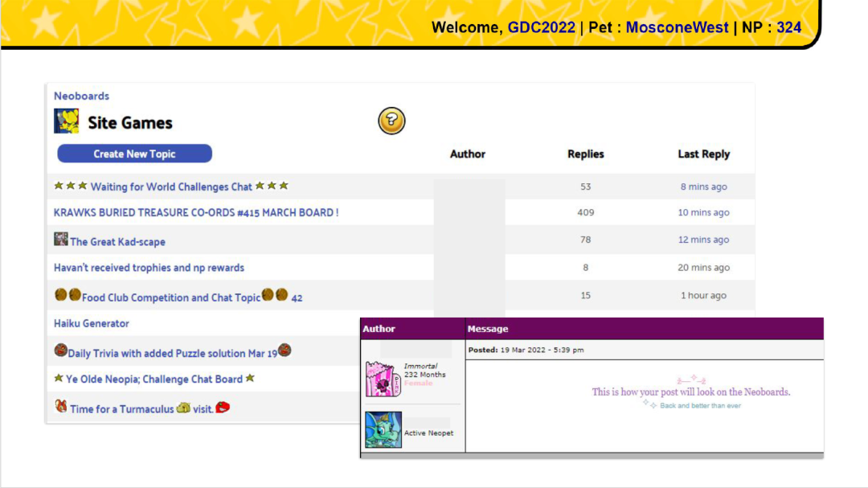Click the Create New Topic button
Viewport: 868px width, 488px height.
(x=134, y=154)
